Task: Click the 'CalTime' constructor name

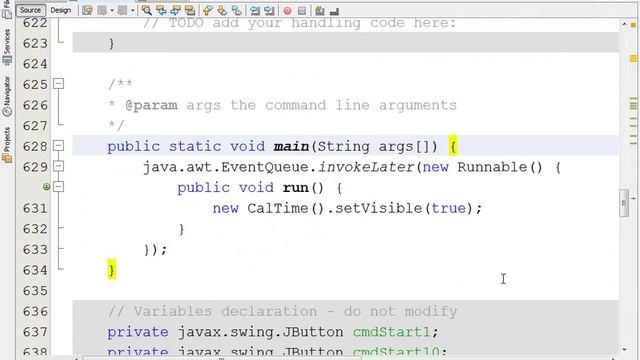Action: point(278,208)
